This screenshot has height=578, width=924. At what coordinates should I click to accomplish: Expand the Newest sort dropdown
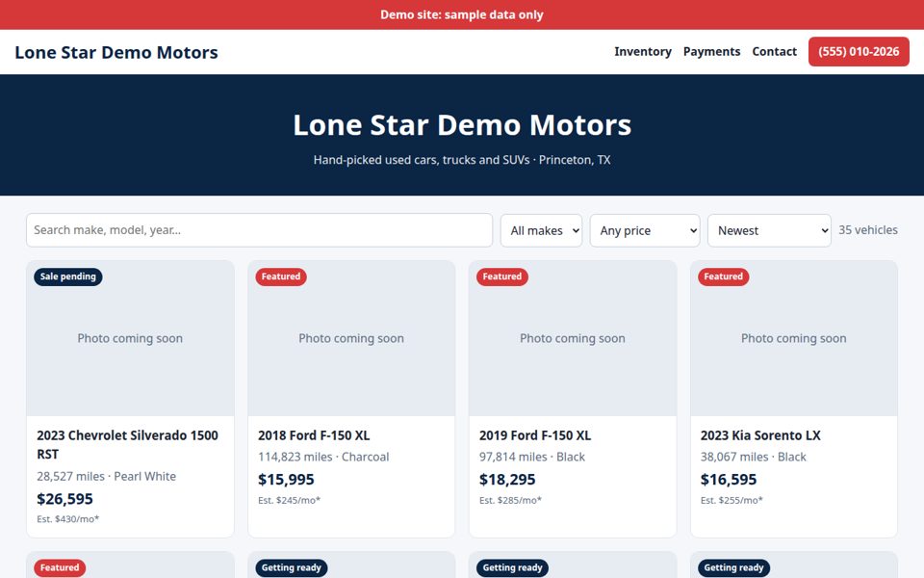tap(769, 230)
